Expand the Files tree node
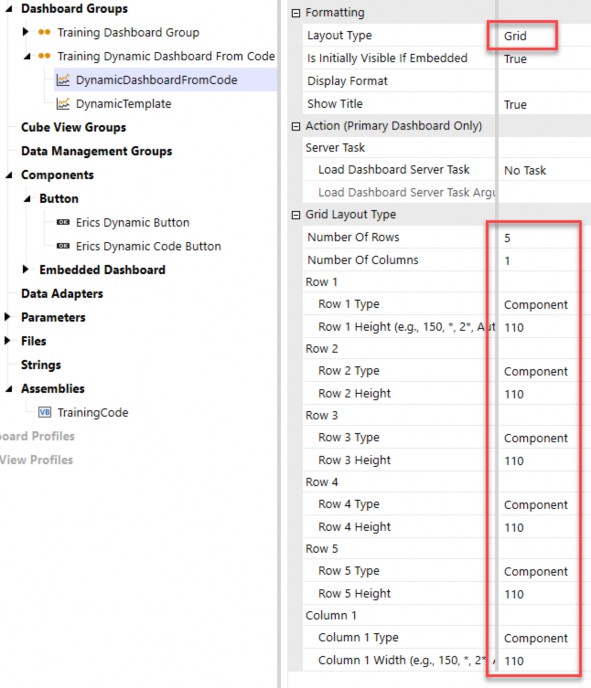The image size is (591, 688). pyautogui.click(x=7, y=340)
